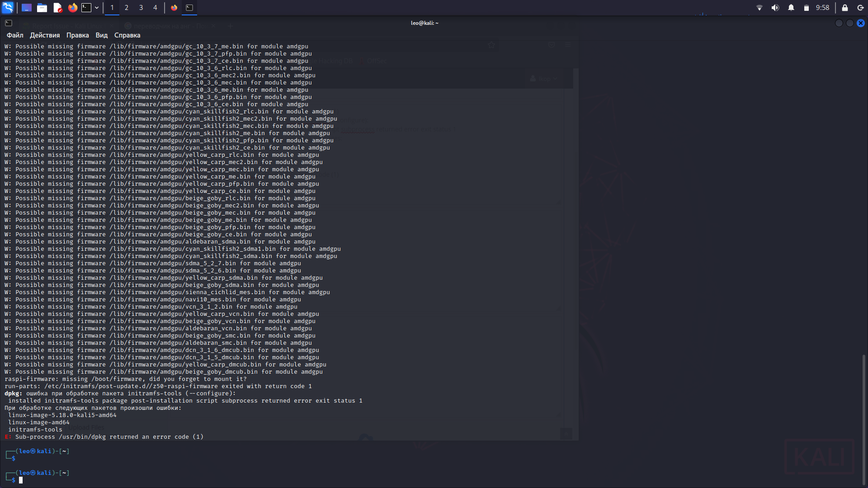
Task: Expand the terminal launcher dropdown arrow
Action: pos(97,8)
